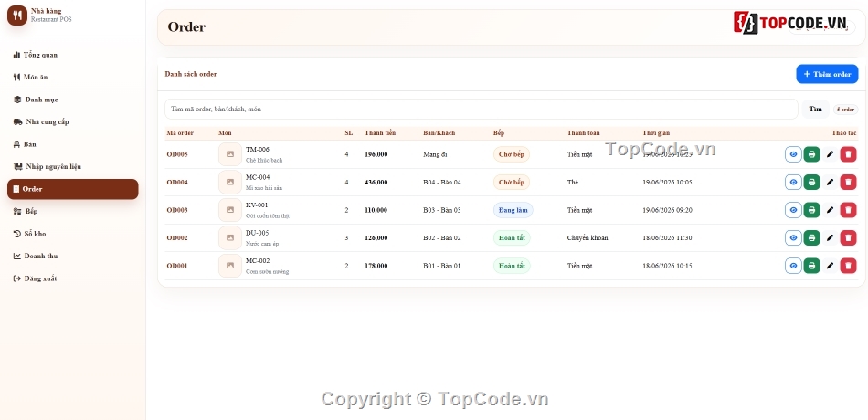Click the Thêm order button
This screenshot has height=420, width=868.
tap(827, 74)
